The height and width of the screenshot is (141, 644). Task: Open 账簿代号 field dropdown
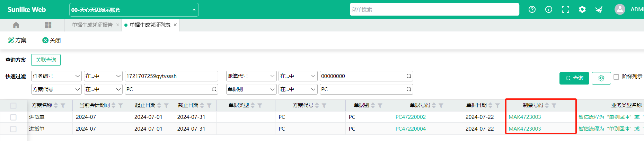[x=251, y=76]
